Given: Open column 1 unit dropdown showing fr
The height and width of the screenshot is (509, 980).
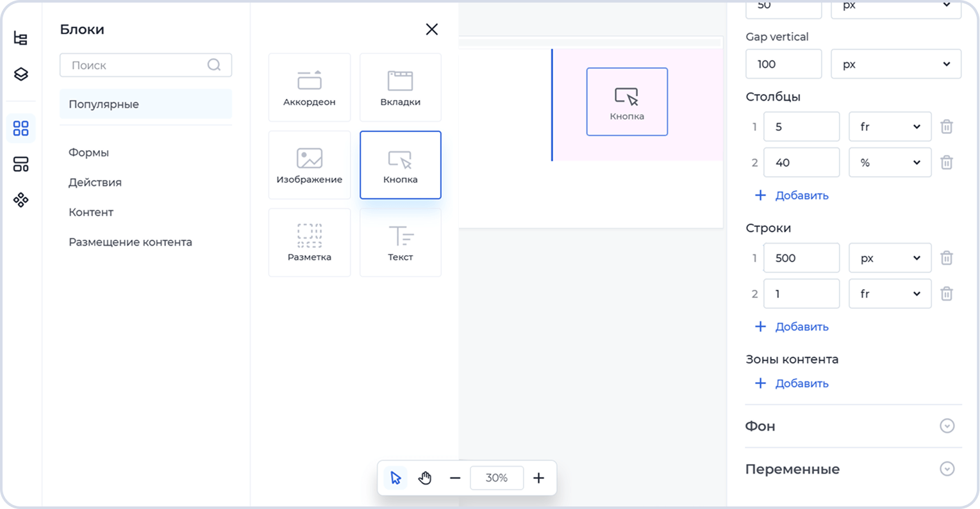Looking at the screenshot, I should click(890, 126).
